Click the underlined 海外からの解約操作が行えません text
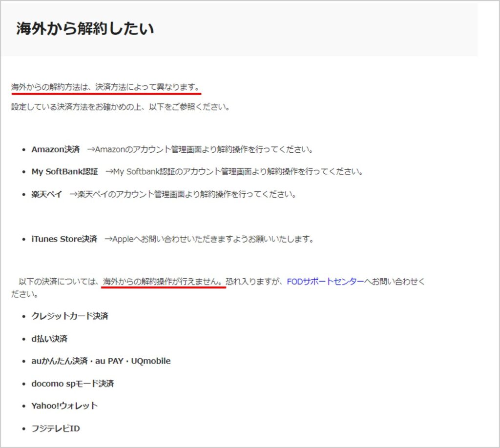The width and height of the screenshot is (500, 448). [163, 282]
